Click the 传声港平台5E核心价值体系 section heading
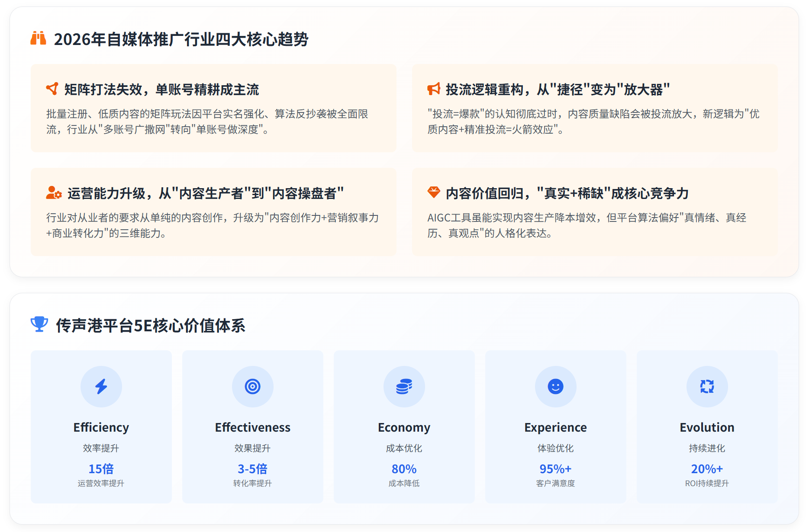 [x=151, y=326]
